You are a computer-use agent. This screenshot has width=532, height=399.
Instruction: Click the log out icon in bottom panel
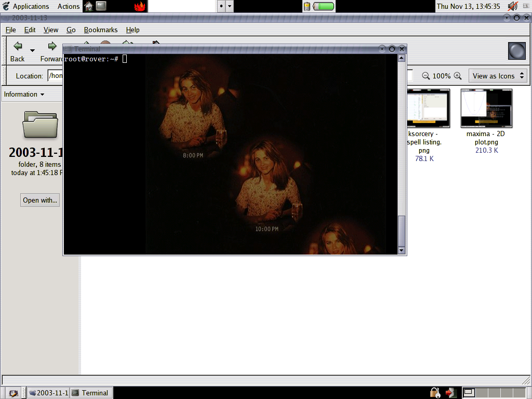click(x=450, y=393)
